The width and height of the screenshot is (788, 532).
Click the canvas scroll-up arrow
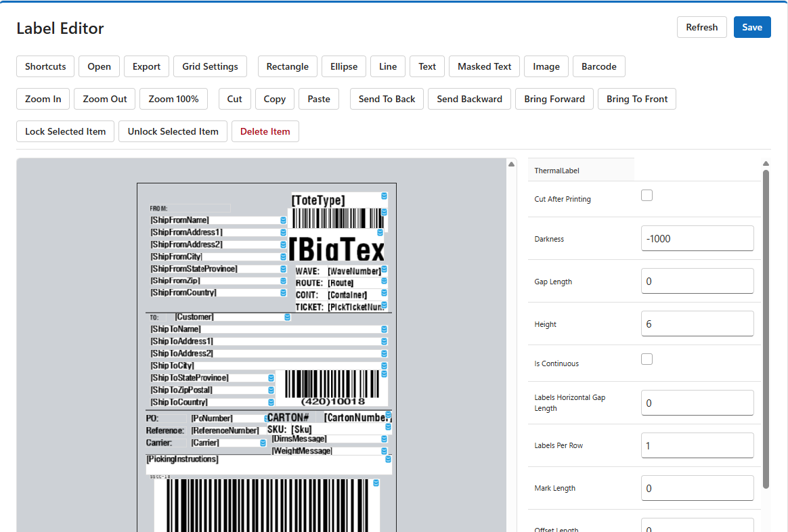click(x=511, y=164)
